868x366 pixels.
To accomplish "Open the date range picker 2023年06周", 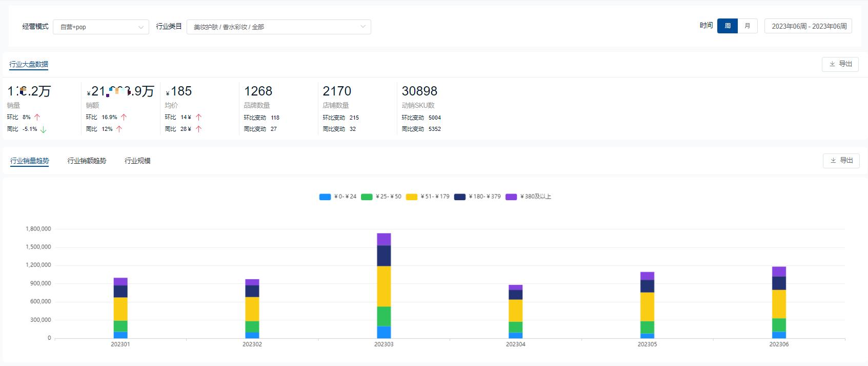I will tap(808, 26).
